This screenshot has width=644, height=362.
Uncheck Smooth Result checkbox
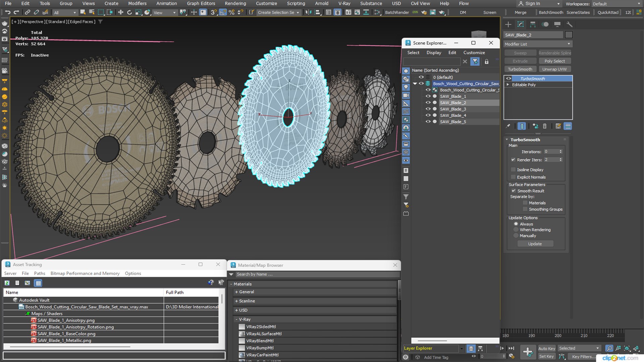pos(513,191)
